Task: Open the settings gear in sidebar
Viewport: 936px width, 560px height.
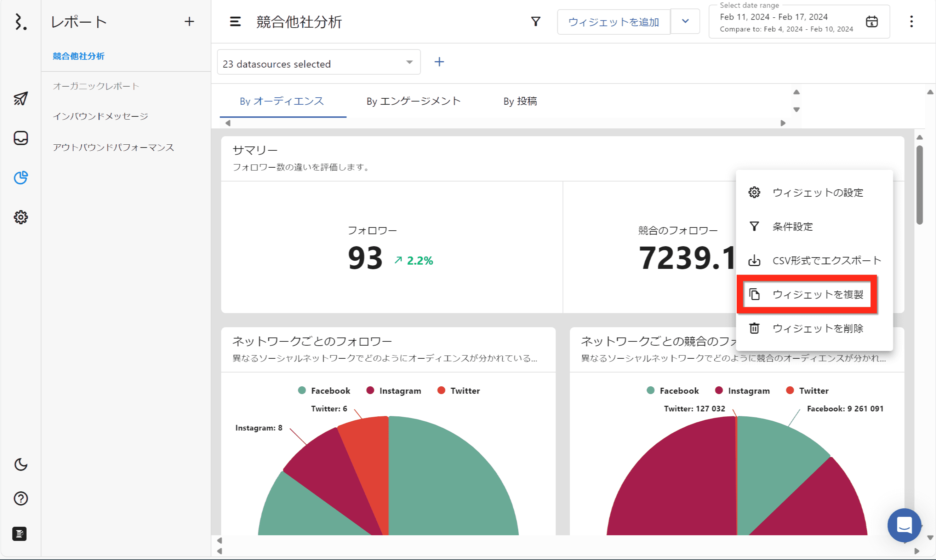Action: coord(21,217)
